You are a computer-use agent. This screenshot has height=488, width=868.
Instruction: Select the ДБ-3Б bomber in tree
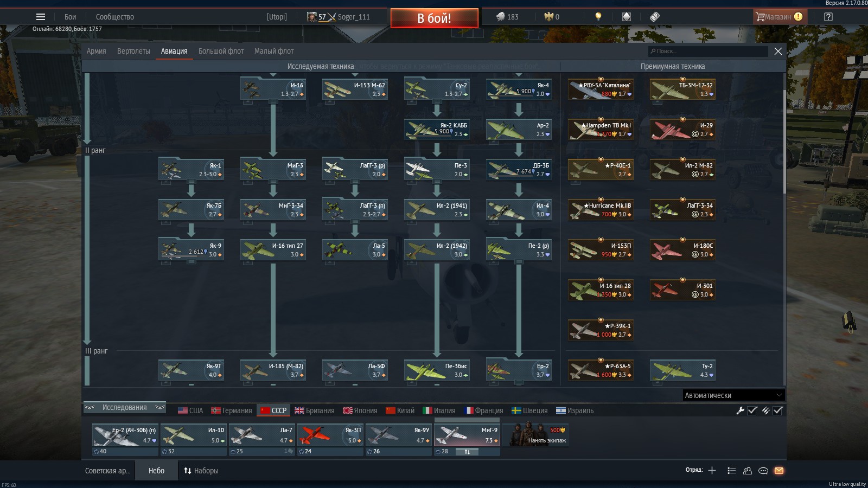coord(519,169)
